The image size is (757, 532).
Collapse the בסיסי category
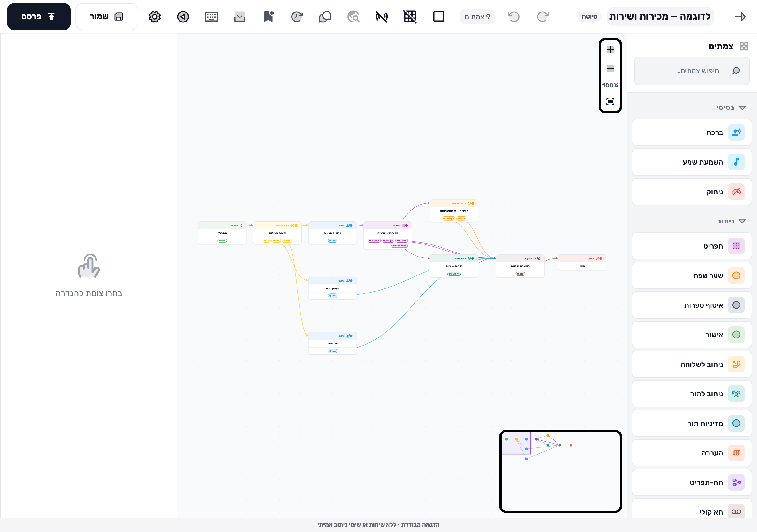coord(731,108)
